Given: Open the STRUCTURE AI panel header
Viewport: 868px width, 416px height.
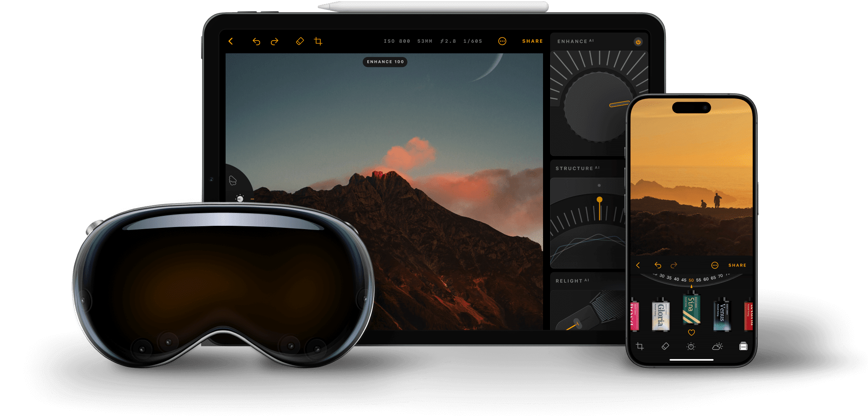Looking at the screenshot, I should pos(577,168).
